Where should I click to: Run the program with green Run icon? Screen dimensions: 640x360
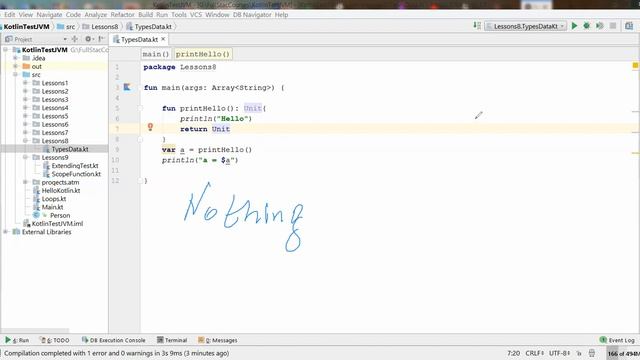(x=574, y=26)
